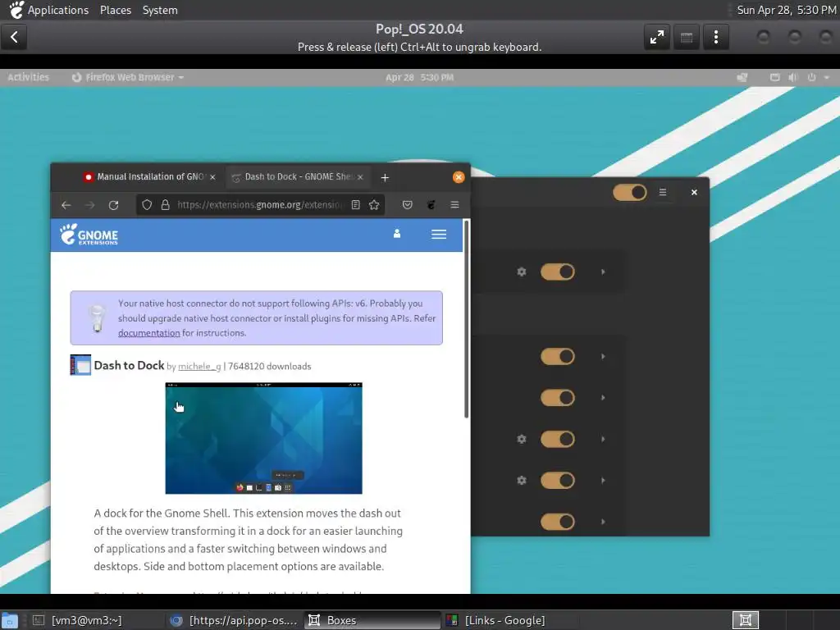Open the Firefox Web Browser app menu dropdown

pyautogui.click(x=127, y=77)
